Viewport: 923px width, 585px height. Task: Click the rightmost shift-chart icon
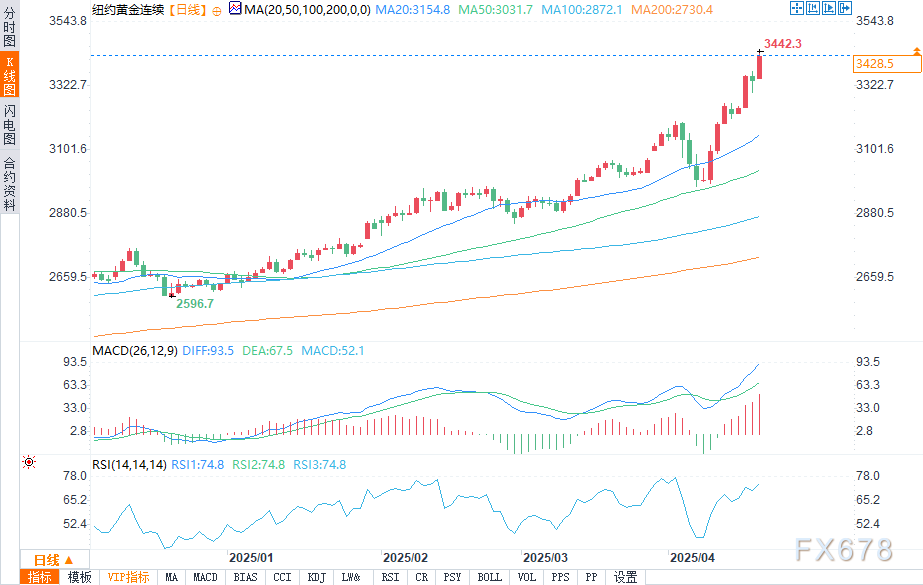845,8
